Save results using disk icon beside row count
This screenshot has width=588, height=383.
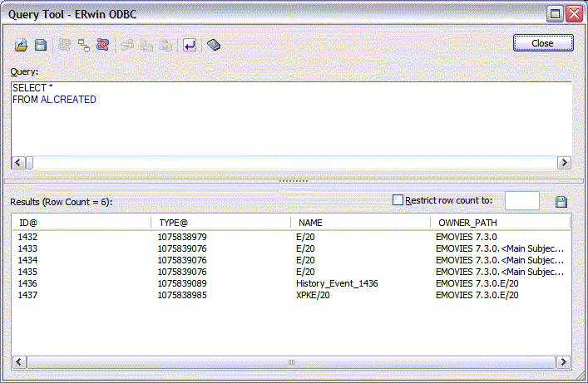561,202
